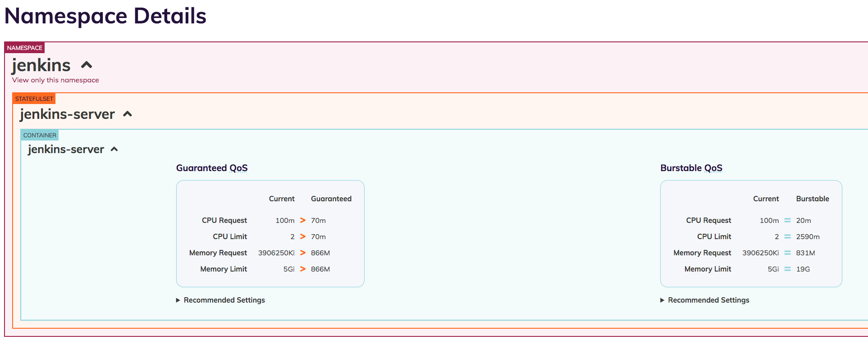Collapse the jenkins namespace chevron
Viewport: 868px width, 349px height.
click(x=87, y=65)
